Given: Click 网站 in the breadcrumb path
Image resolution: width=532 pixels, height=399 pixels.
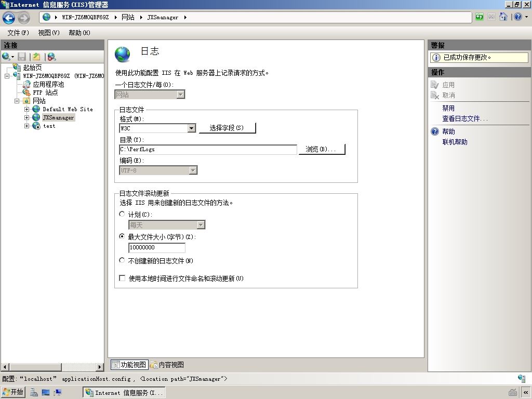Looking at the screenshot, I should (128, 17).
